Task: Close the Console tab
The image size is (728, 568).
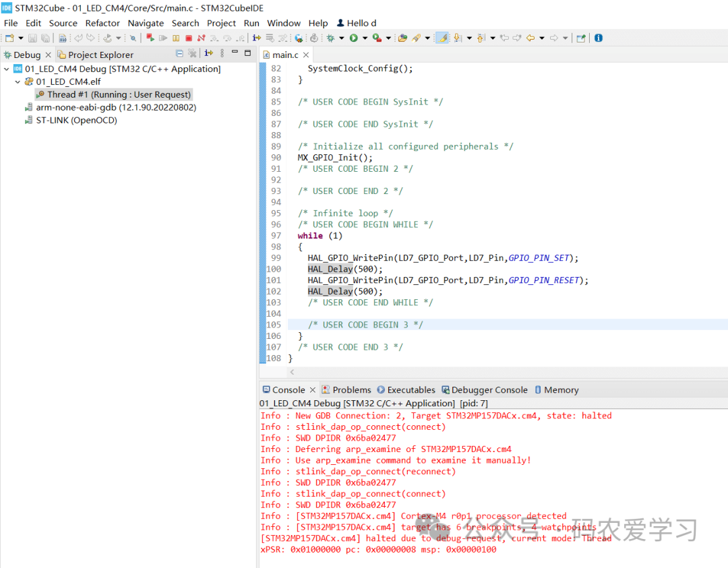Action: coord(313,390)
